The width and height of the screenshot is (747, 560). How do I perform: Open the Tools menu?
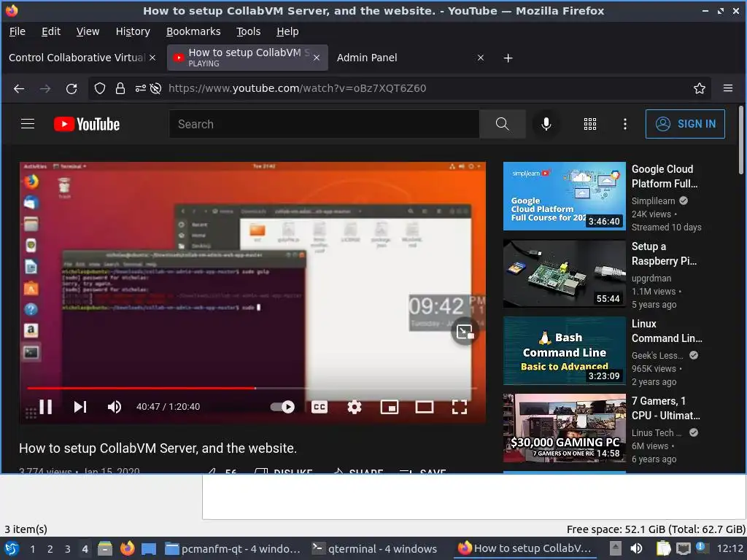click(x=248, y=31)
